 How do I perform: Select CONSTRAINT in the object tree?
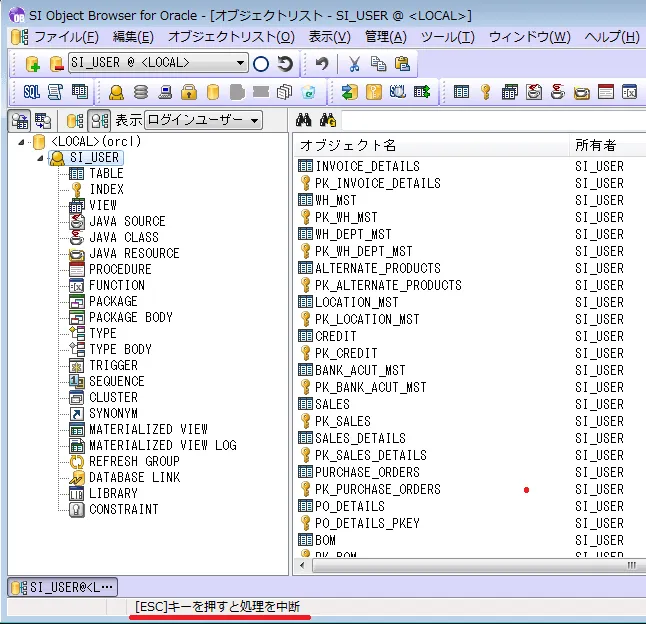(x=124, y=509)
